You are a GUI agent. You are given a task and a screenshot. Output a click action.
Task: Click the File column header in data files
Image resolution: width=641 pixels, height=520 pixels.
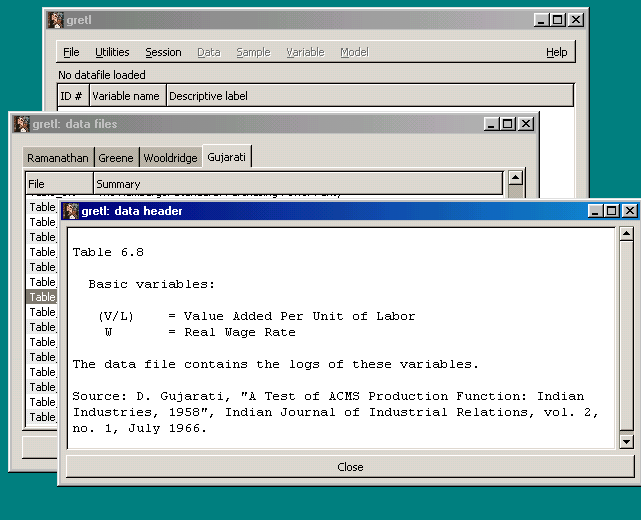pyautogui.click(x=59, y=184)
